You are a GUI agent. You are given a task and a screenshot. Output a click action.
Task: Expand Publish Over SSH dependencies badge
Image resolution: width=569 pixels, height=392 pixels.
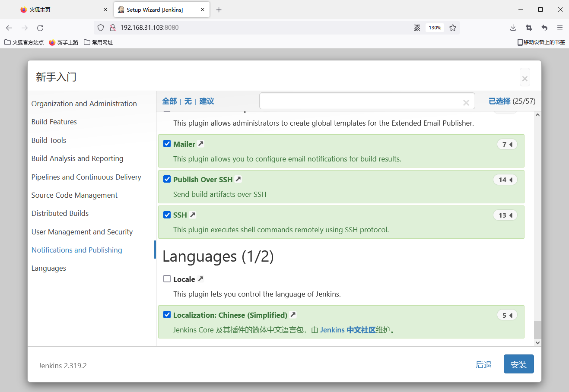pyautogui.click(x=505, y=180)
